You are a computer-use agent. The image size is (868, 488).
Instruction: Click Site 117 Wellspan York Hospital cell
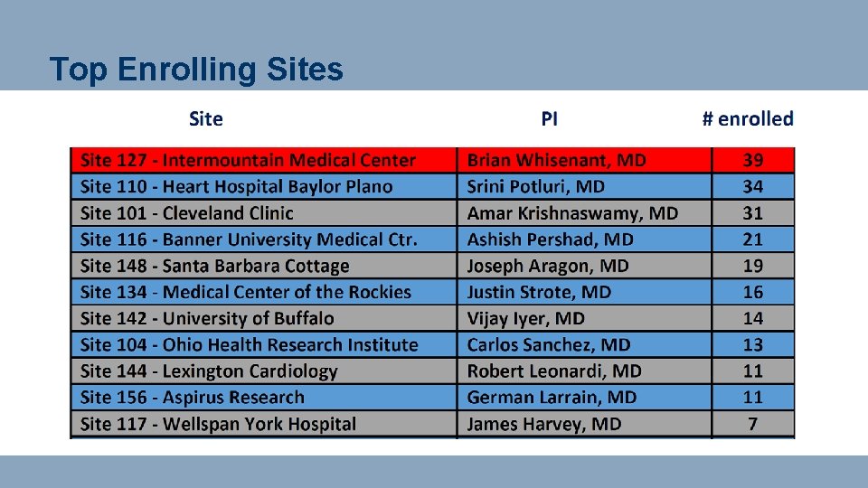[219, 424]
